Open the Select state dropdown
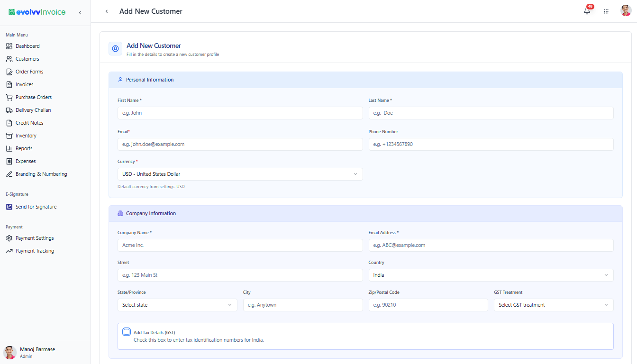The image size is (637, 364). tap(177, 305)
